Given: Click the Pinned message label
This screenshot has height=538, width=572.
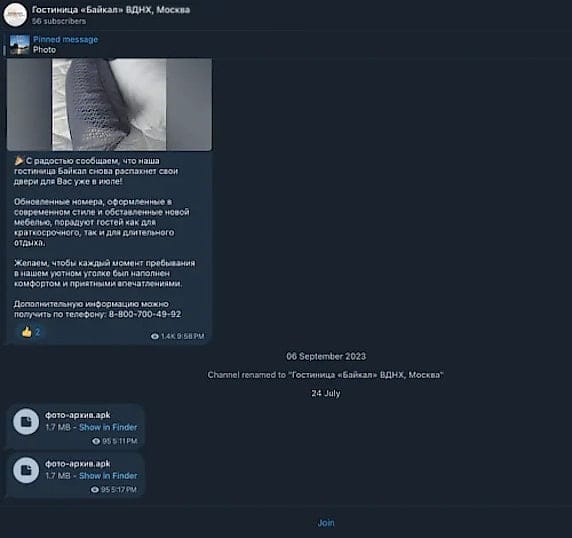Looking at the screenshot, I should pos(66,39).
